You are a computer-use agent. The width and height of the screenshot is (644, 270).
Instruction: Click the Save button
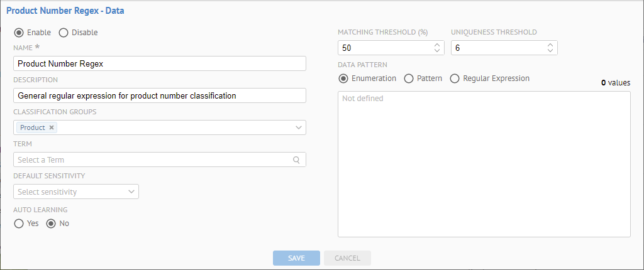296,258
